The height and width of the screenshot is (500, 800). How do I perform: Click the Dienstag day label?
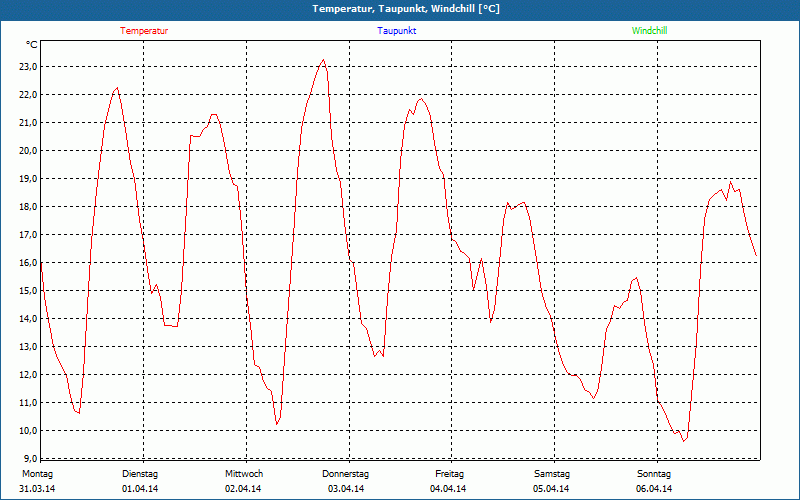pos(140,474)
